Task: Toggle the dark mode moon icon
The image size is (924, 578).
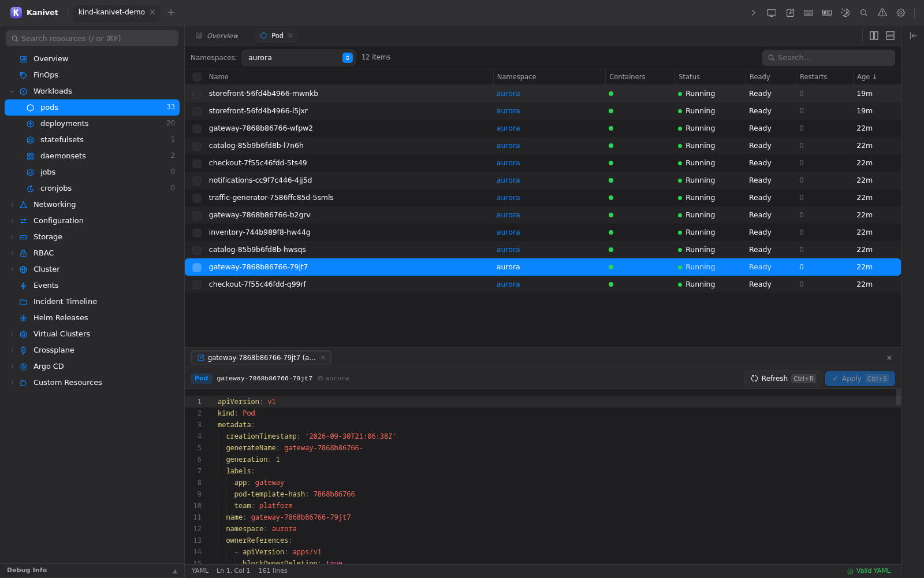Action: click(x=845, y=13)
